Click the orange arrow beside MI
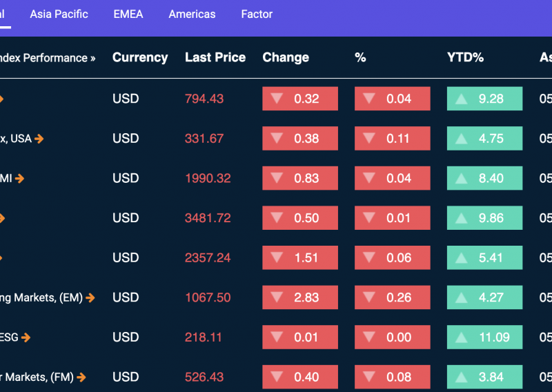The image size is (552, 392). (20, 179)
